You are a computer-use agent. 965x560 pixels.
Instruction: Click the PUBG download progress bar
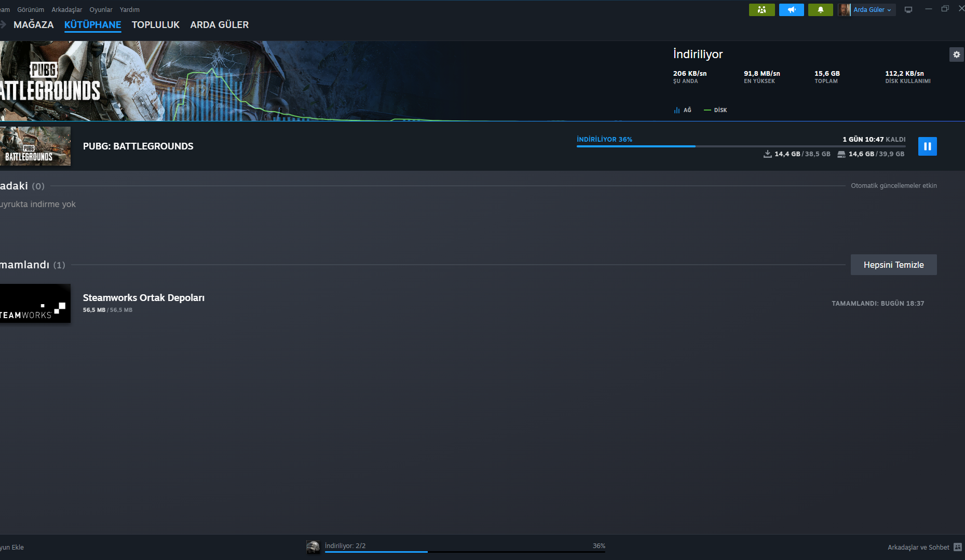click(741, 146)
